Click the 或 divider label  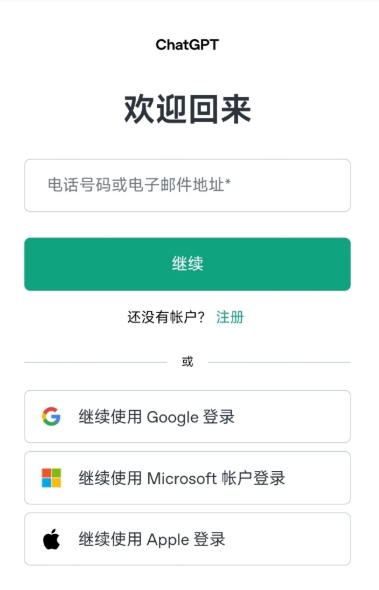187,362
